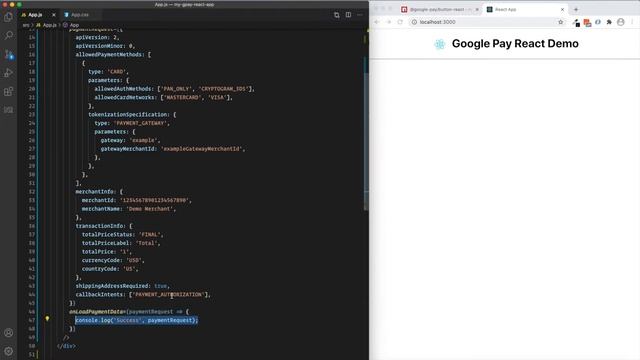Open the Chrome profile avatar
This screenshot has width=640, height=360.
pyautogui.click(x=620, y=22)
